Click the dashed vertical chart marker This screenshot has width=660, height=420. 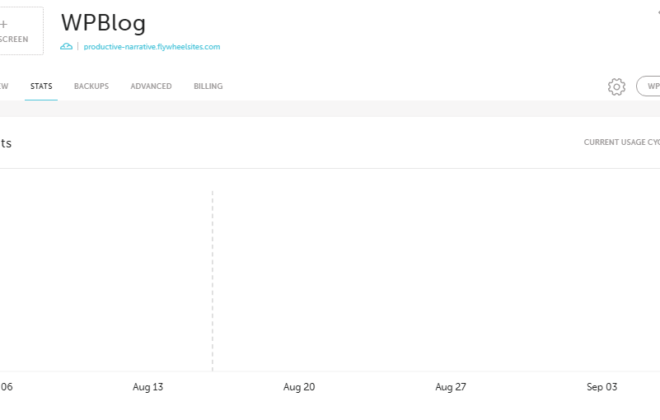(213, 281)
